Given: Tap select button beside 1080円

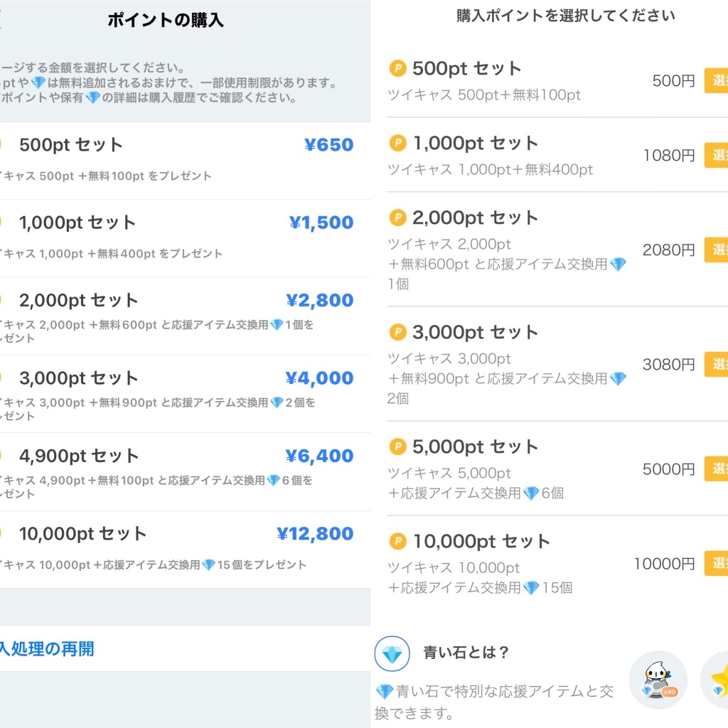Looking at the screenshot, I should click(x=716, y=155).
